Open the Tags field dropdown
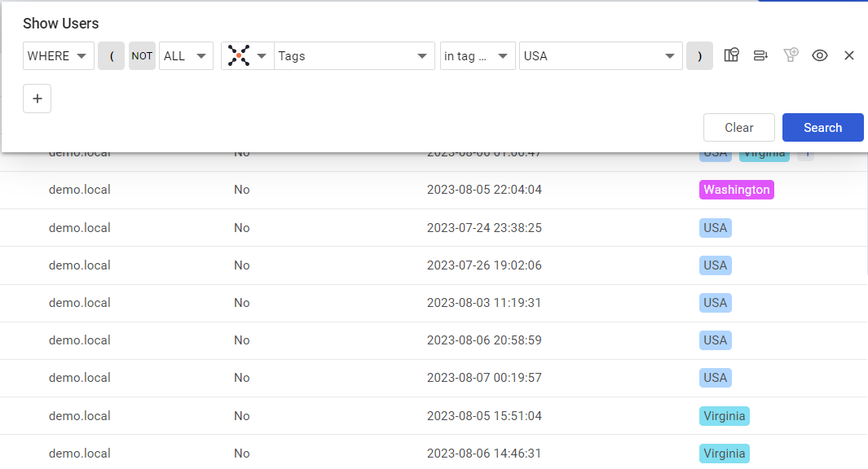868x469 pixels. (355, 56)
